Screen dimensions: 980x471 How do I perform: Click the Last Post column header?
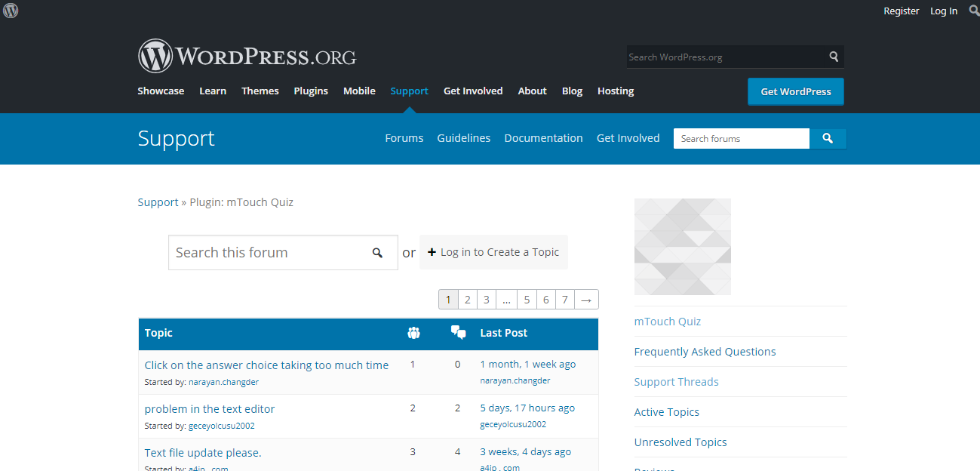(x=504, y=333)
